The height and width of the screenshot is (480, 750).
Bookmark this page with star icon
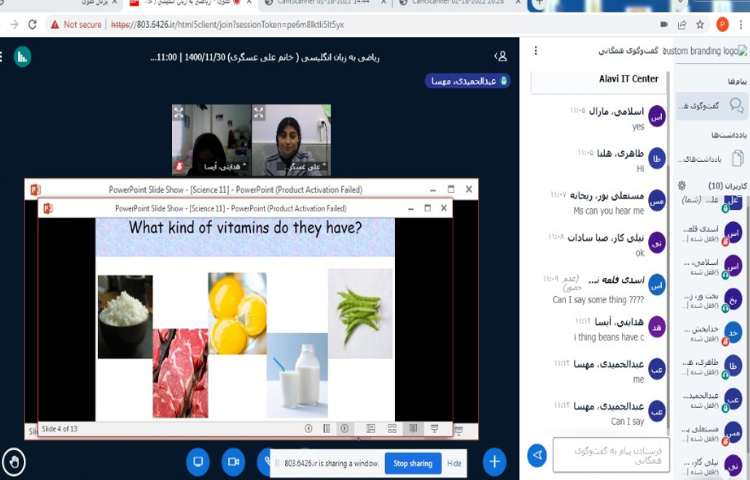coord(700,24)
